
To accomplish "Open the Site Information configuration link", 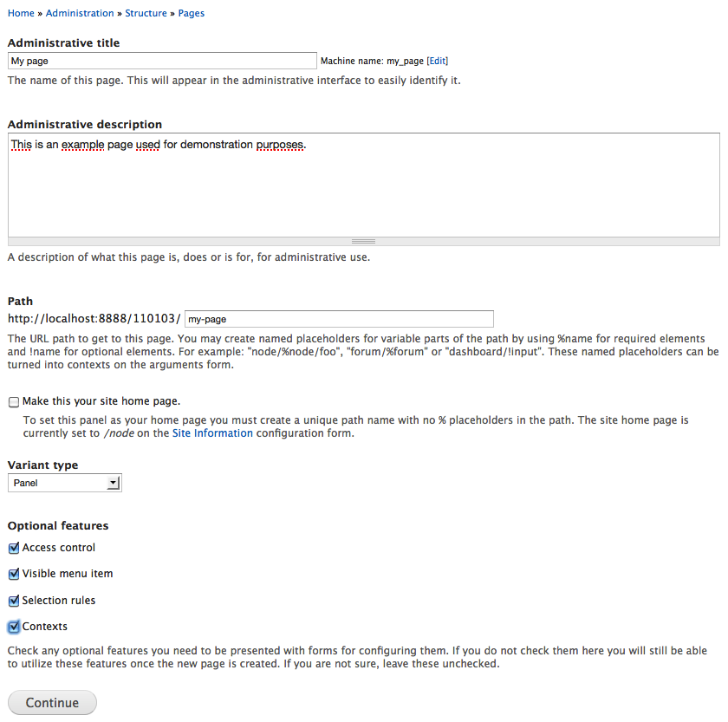I will click(212, 433).
